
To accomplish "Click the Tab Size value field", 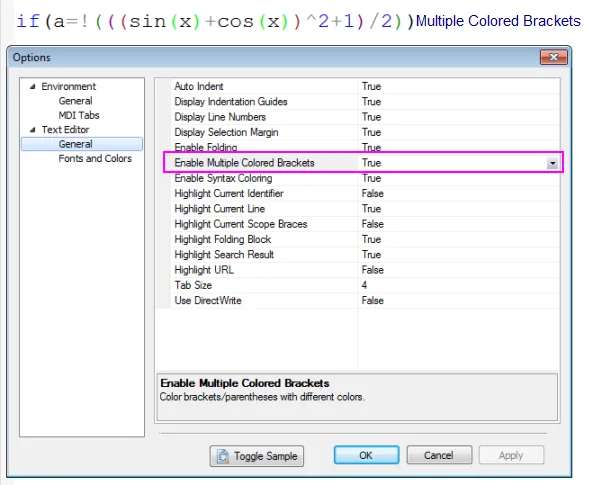I will pyautogui.click(x=458, y=285).
